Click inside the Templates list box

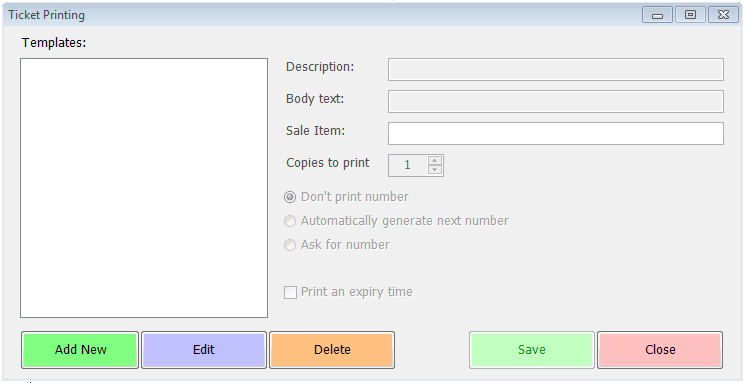pos(144,188)
